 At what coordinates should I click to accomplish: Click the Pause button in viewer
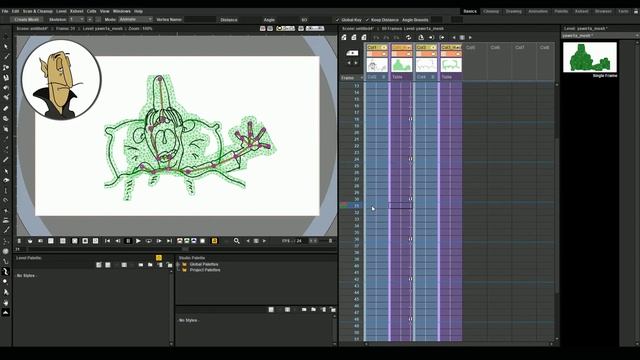coord(128,241)
